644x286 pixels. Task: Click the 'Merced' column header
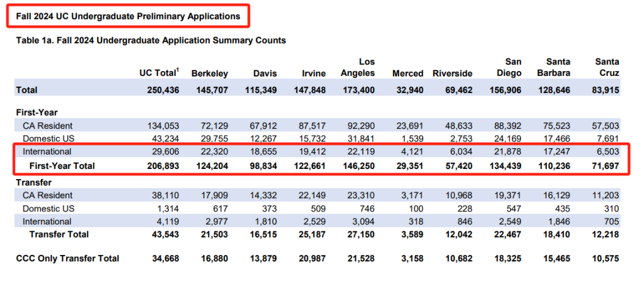[407, 73]
